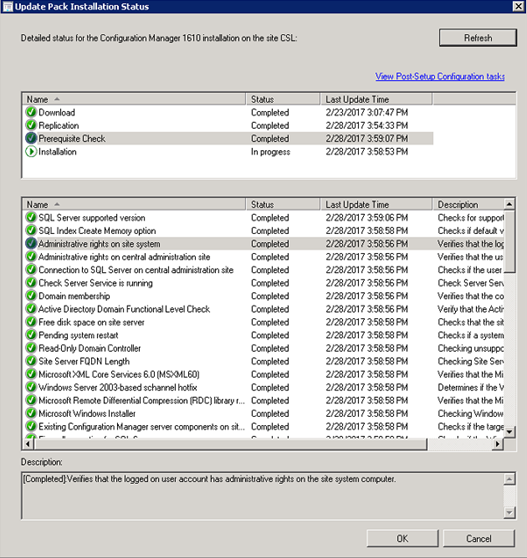Sort lower list by Status column header
The width and height of the screenshot is (527, 558).
click(x=283, y=205)
